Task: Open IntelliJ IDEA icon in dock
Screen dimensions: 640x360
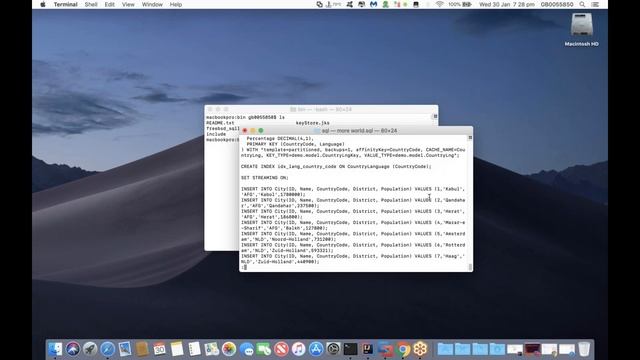Action: coord(368,349)
